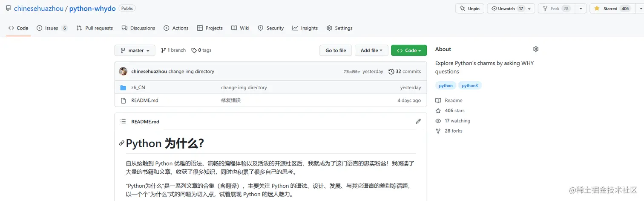The image size is (644, 201).
Task: Open commit hash 73bd50e
Action: (351, 72)
